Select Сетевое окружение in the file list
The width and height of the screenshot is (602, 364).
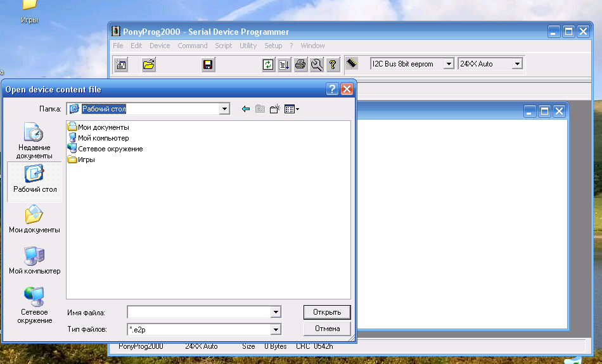click(x=106, y=148)
